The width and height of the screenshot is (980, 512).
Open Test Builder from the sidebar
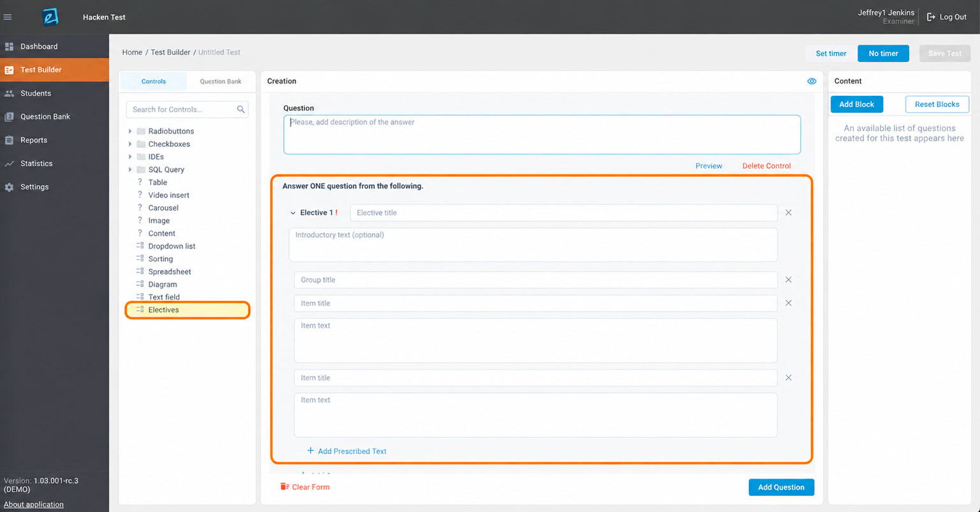(x=54, y=70)
